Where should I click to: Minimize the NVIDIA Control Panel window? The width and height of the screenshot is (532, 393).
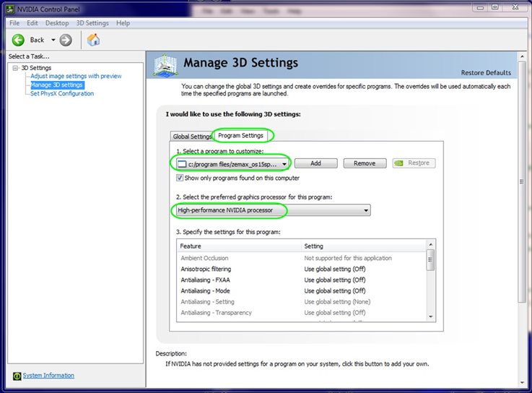480,7
